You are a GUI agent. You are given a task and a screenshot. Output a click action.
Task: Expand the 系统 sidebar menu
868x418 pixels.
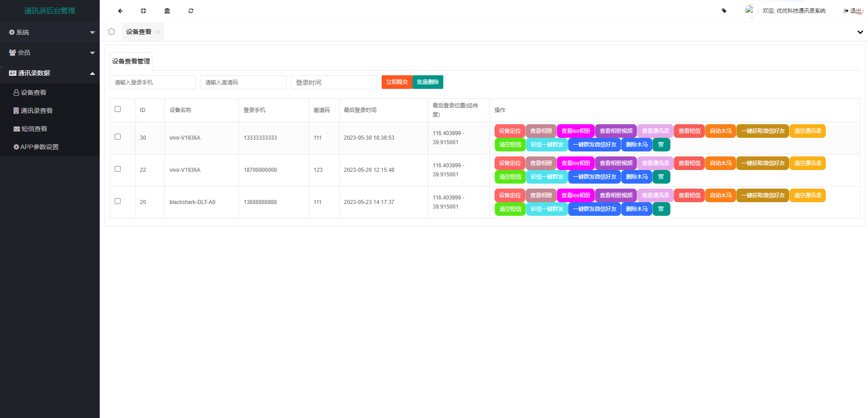[x=50, y=33]
